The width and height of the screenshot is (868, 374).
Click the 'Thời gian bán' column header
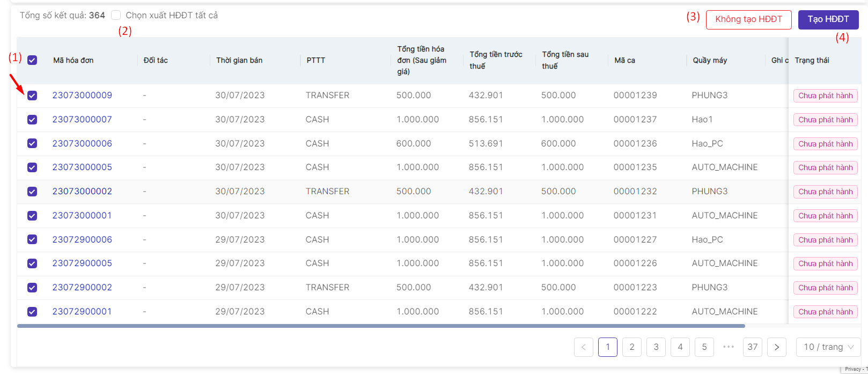(239, 60)
